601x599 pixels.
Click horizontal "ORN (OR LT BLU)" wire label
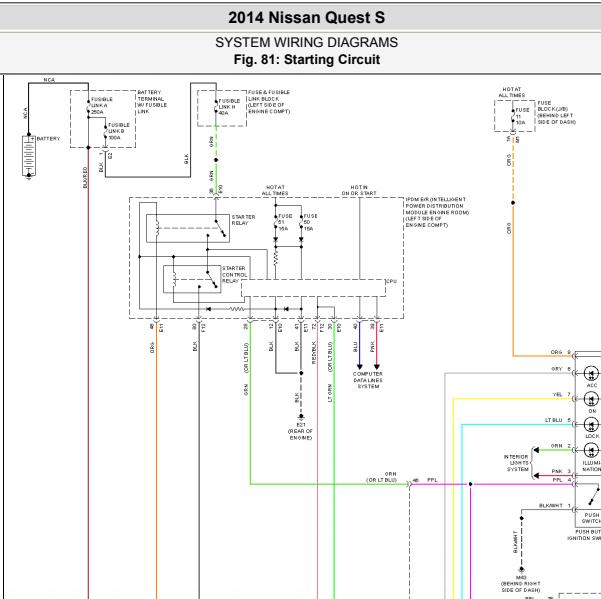(x=381, y=477)
